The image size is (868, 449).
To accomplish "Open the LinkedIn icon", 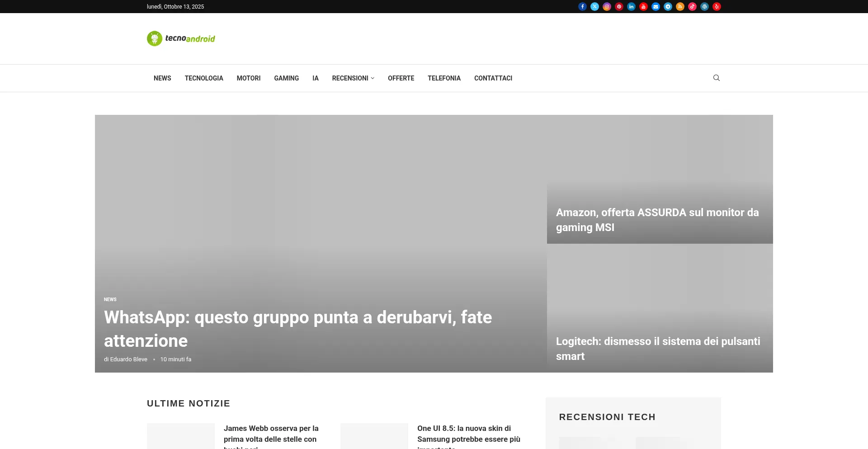I will click(631, 7).
